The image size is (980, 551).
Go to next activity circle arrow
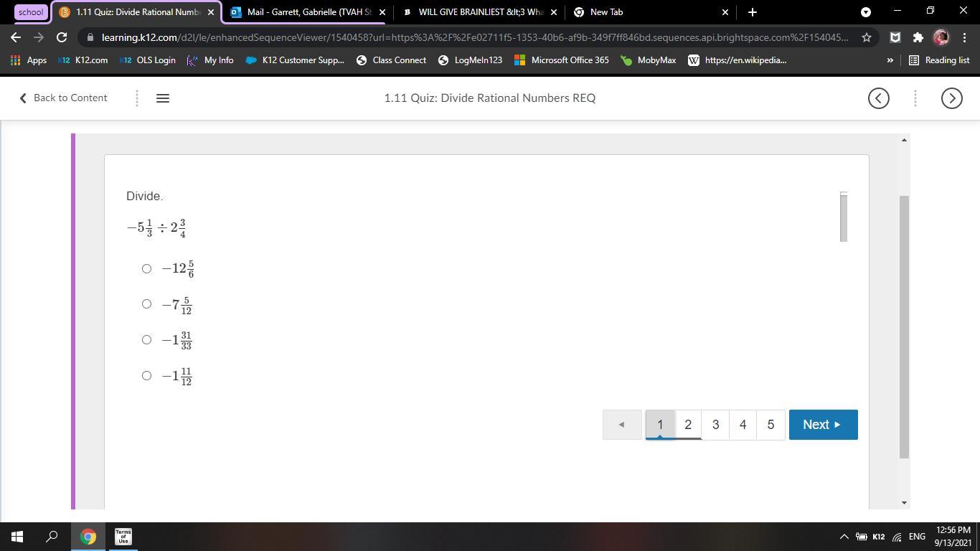952,98
